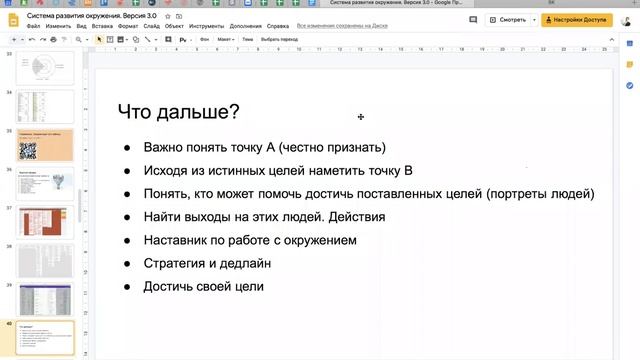Open the Изменить menu
This screenshot has height=360, width=640.
58,26
